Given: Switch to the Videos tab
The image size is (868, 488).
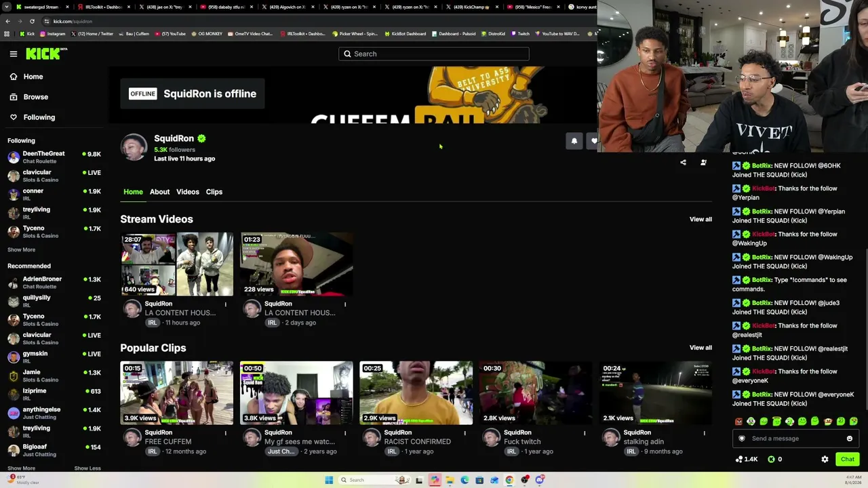Looking at the screenshot, I should click(x=188, y=192).
